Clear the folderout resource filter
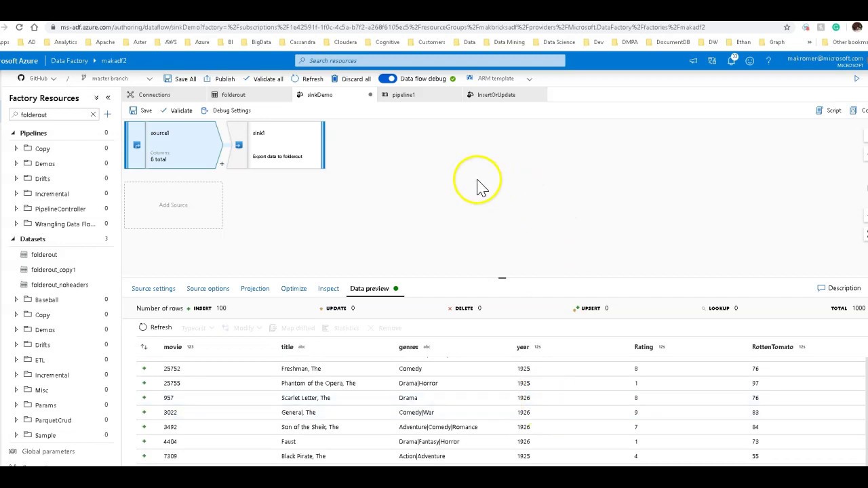This screenshot has width=868, height=488. [93, 115]
